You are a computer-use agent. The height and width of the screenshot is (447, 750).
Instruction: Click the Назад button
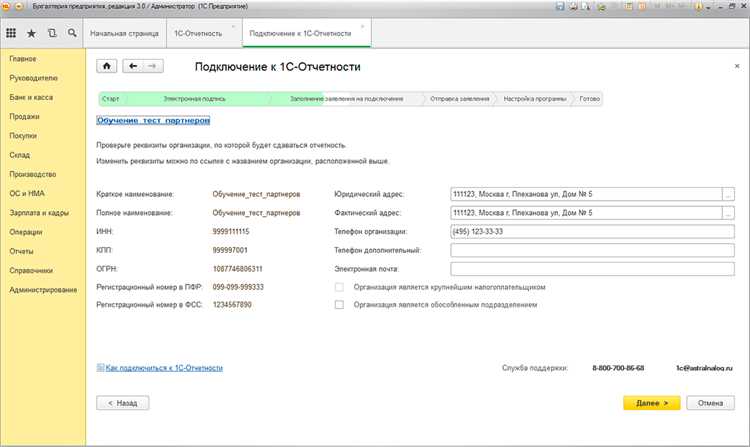tap(122, 403)
